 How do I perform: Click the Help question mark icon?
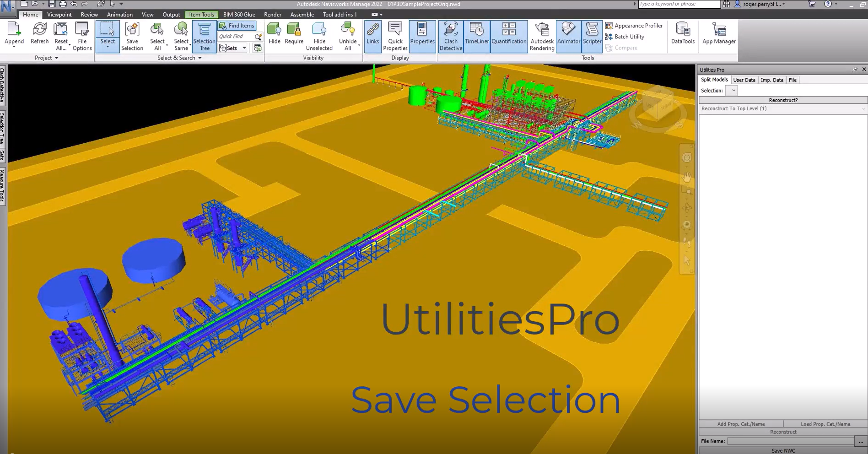[828, 4]
